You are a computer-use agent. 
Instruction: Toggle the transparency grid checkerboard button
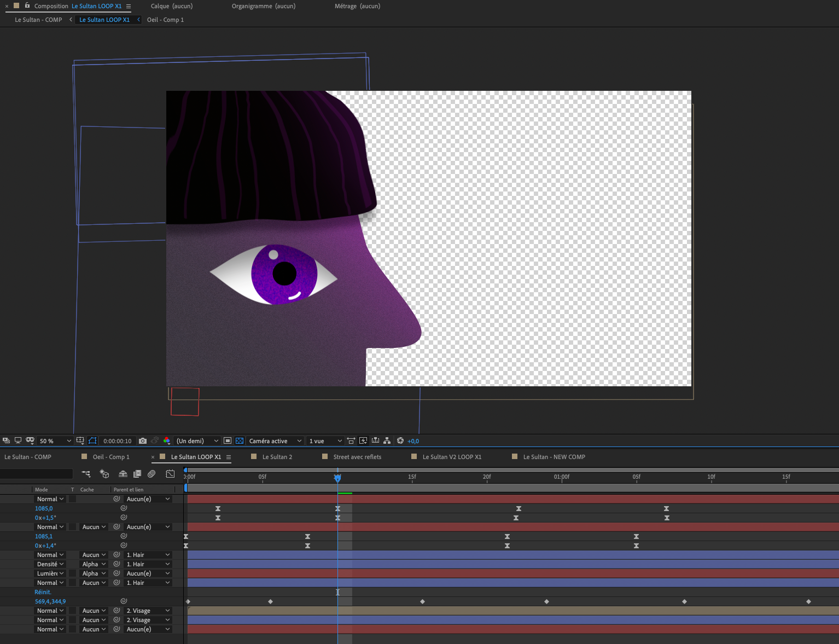240,440
